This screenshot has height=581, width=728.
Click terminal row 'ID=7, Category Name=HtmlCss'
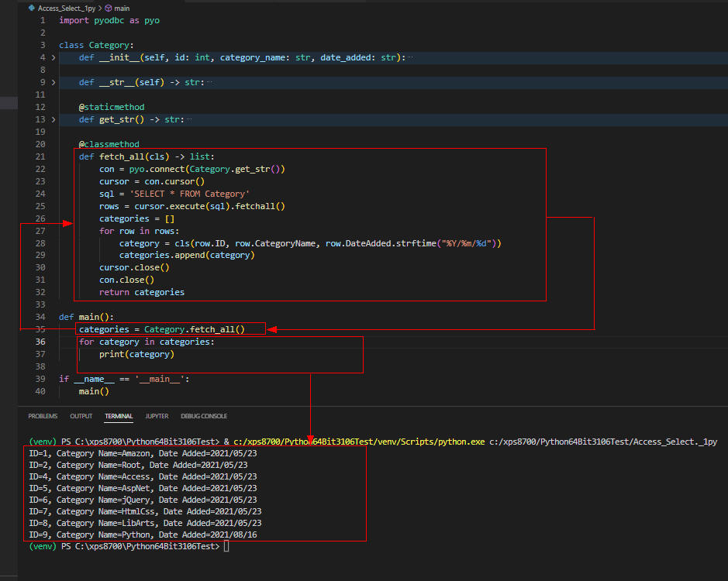click(145, 511)
